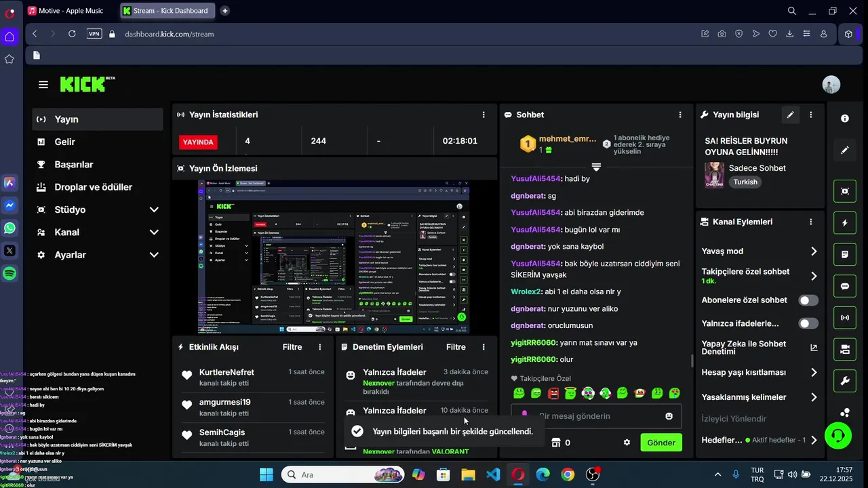Click the wrench widget icon in right rail
868x488 pixels.
(845, 381)
